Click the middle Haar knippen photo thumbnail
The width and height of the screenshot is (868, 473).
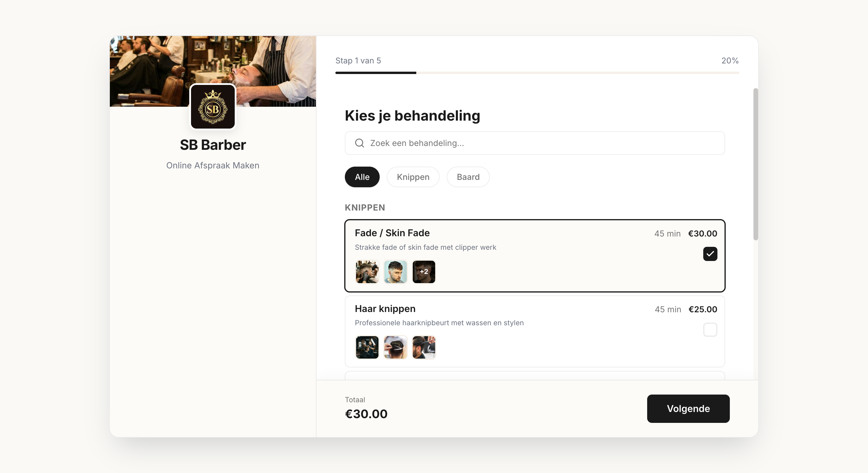[x=395, y=347]
